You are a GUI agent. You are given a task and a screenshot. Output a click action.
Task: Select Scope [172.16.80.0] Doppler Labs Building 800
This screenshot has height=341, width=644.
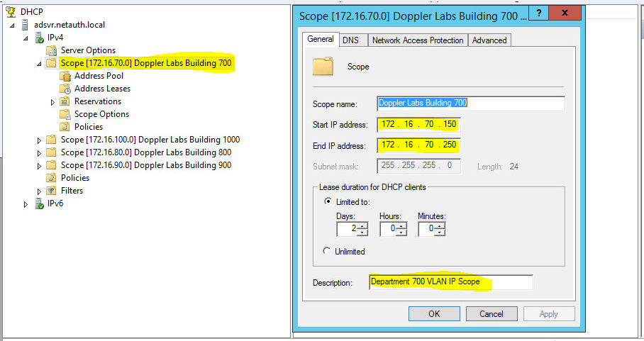(x=146, y=152)
